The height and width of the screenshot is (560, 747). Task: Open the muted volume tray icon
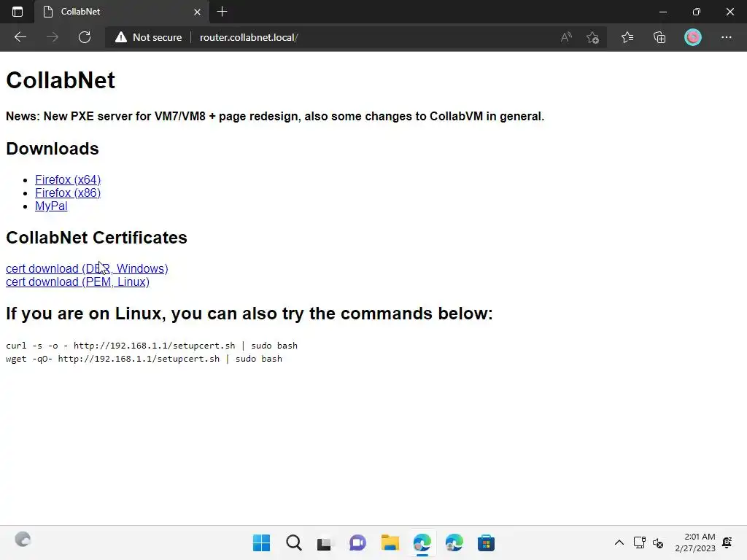click(658, 543)
